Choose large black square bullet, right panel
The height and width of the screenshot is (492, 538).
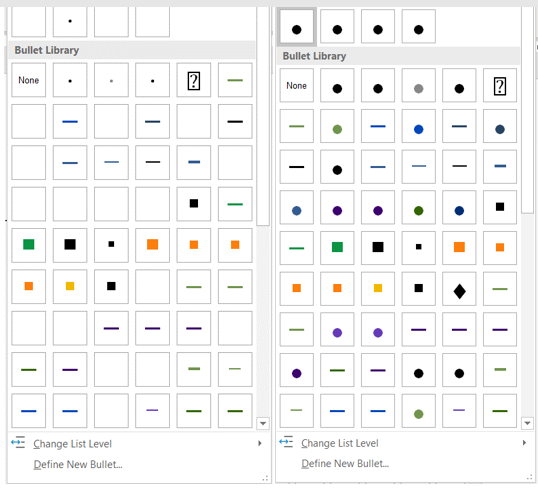point(378,248)
